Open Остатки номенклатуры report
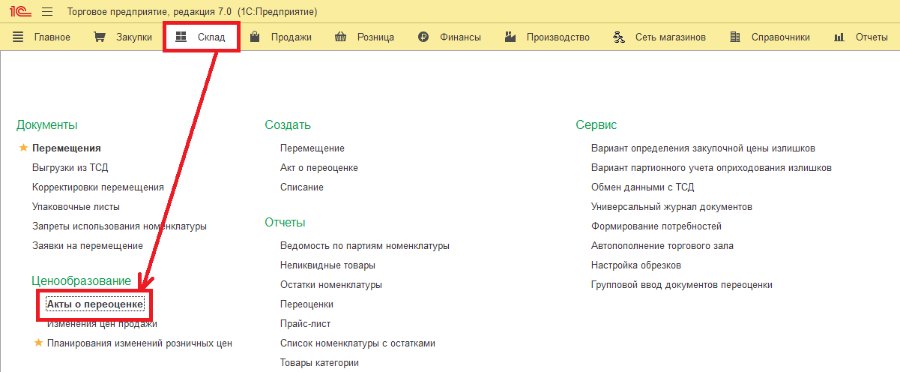This screenshot has width=900, height=372. point(331,285)
